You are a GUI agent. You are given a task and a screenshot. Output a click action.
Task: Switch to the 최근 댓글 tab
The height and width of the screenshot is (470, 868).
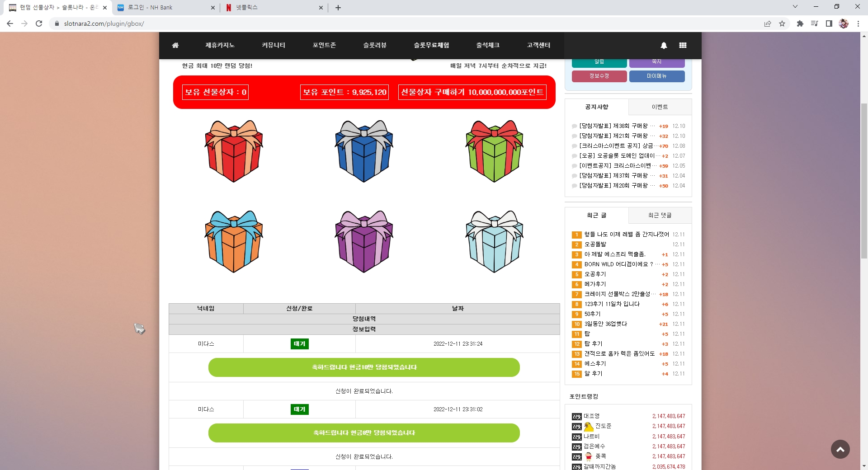(660, 216)
